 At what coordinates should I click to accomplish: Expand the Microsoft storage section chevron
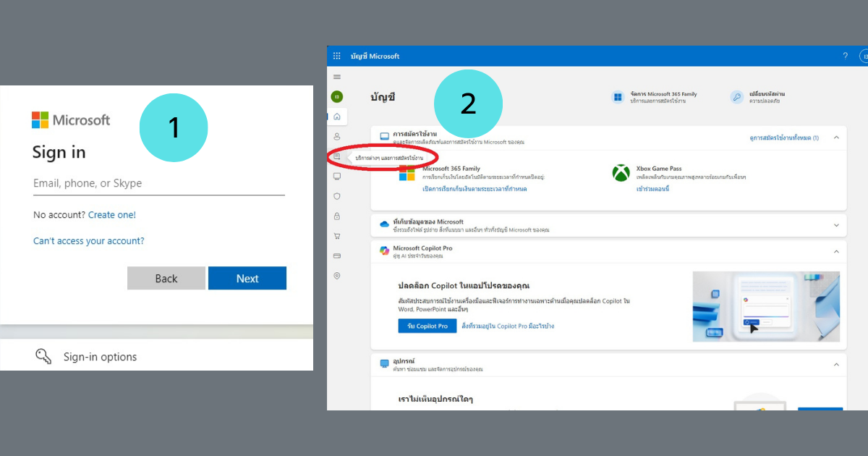pos(836,225)
